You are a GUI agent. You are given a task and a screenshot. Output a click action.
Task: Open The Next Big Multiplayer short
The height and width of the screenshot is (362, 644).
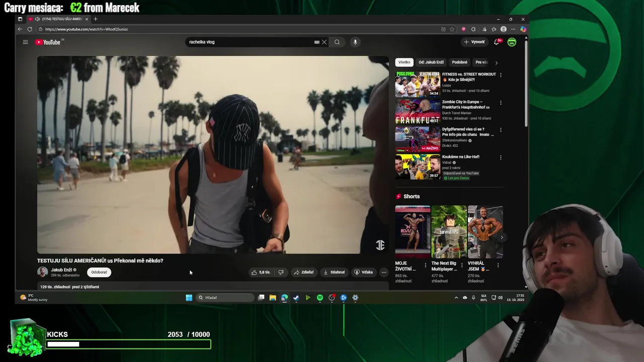point(449,232)
